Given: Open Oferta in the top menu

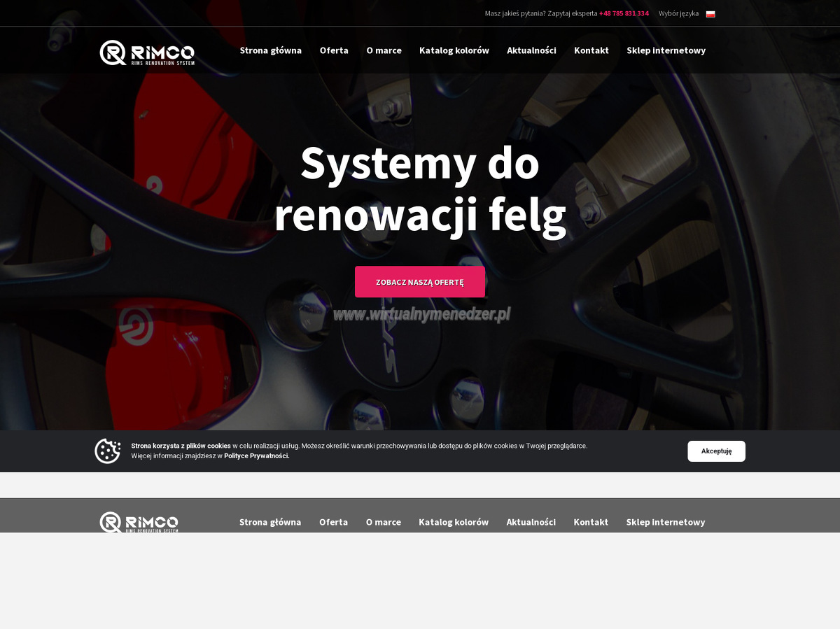Looking at the screenshot, I should (334, 50).
